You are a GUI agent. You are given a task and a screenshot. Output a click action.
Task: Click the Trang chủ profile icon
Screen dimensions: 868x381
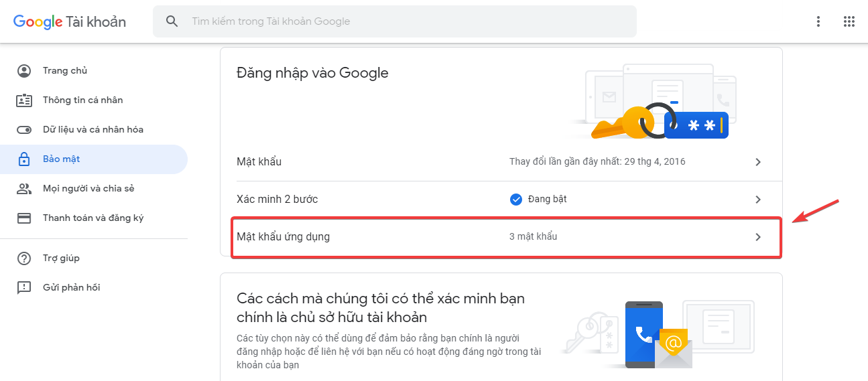coord(24,71)
